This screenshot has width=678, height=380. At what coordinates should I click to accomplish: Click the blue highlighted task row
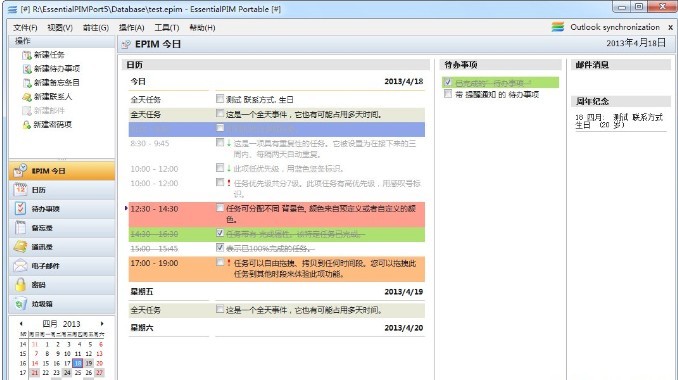(277, 129)
